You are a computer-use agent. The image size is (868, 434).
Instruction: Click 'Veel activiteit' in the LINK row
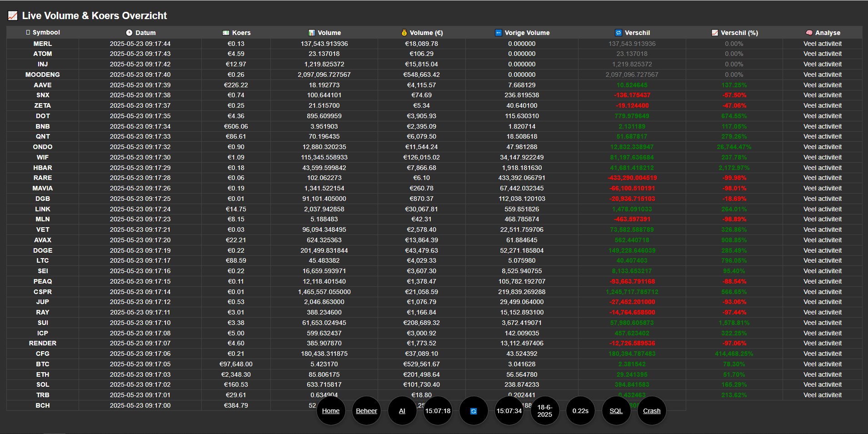tap(823, 209)
